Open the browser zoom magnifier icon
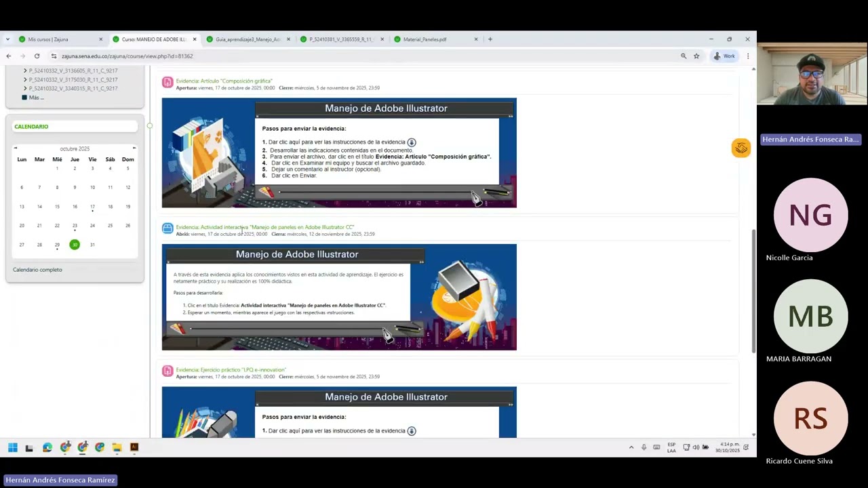The width and height of the screenshot is (868, 488). pos(684,56)
